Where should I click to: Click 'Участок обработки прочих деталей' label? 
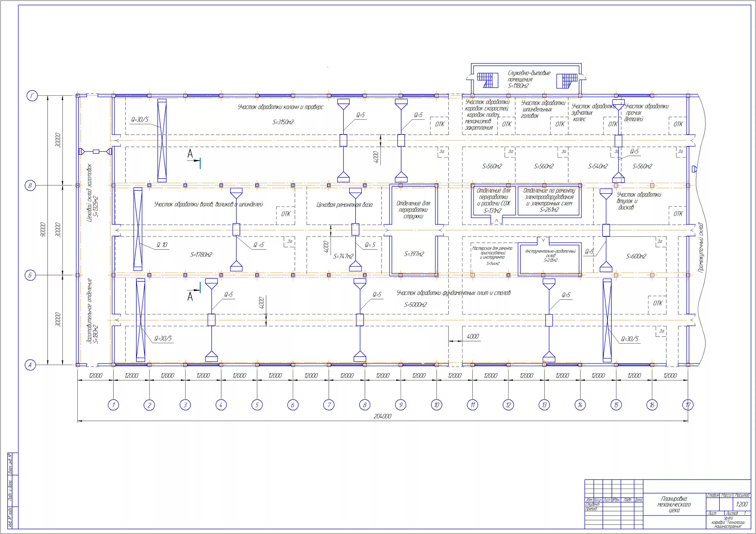pos(646,113)
